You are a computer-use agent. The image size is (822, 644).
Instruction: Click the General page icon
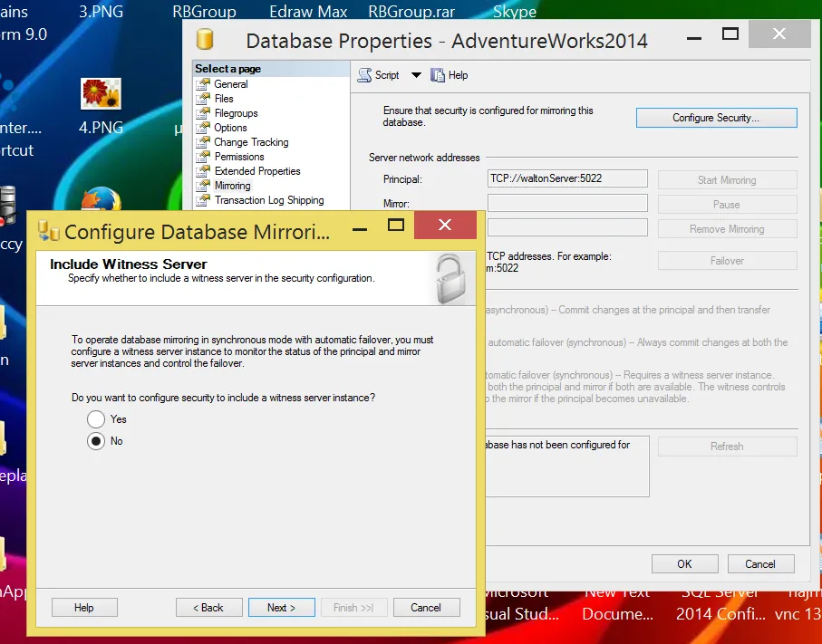pyautogui.click(x=203, y=84)
